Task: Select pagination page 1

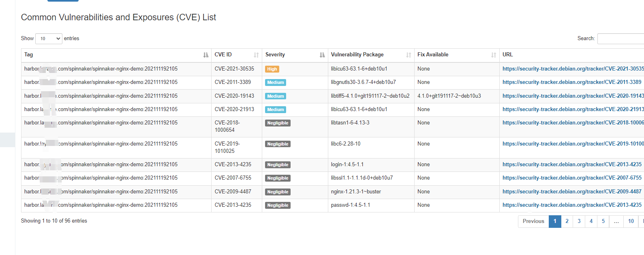Action: coord(555,221)
